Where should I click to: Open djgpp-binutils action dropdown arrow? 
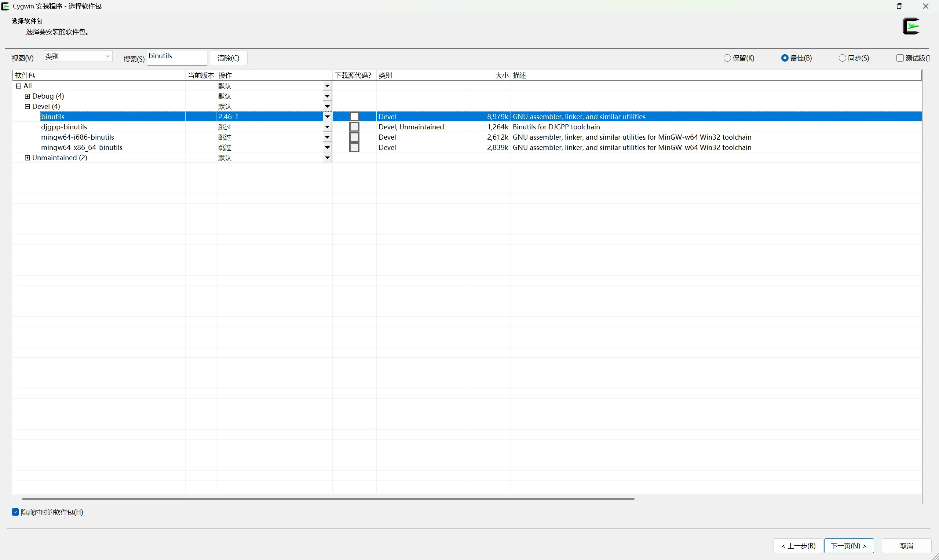(327, 127)
